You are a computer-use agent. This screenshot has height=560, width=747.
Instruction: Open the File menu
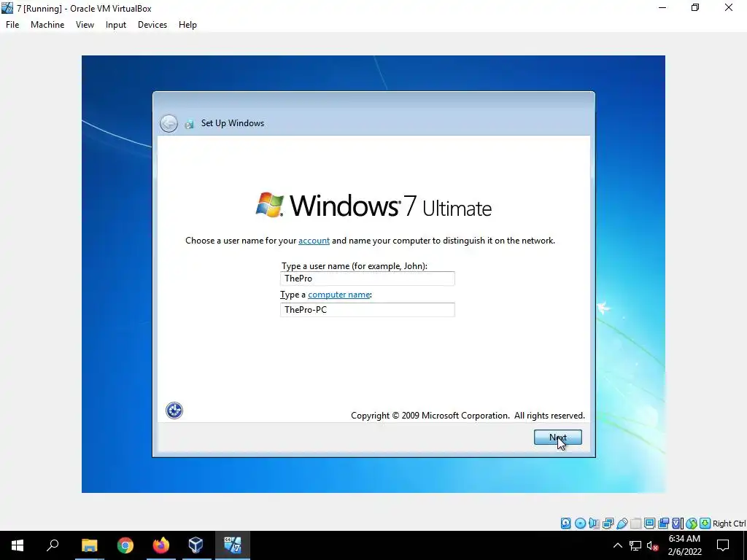click(12, 25)
